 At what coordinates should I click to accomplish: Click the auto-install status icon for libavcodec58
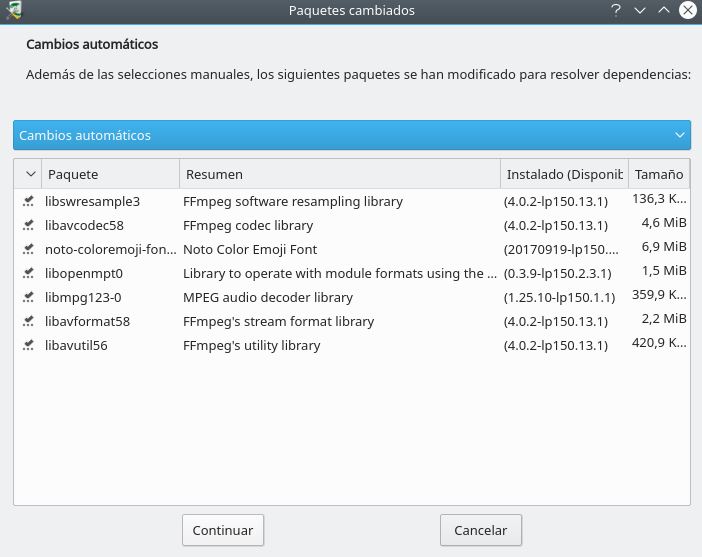tap(28, 225)
